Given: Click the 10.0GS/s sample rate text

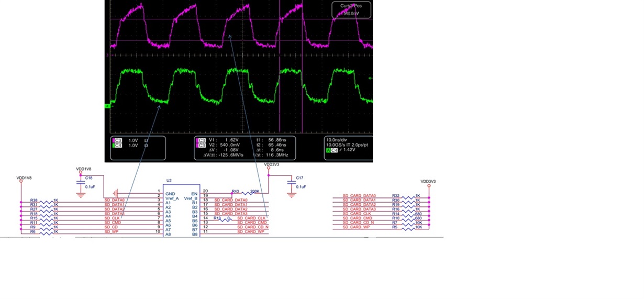Looking at the screenshot, I should click(x=336, y=145).
